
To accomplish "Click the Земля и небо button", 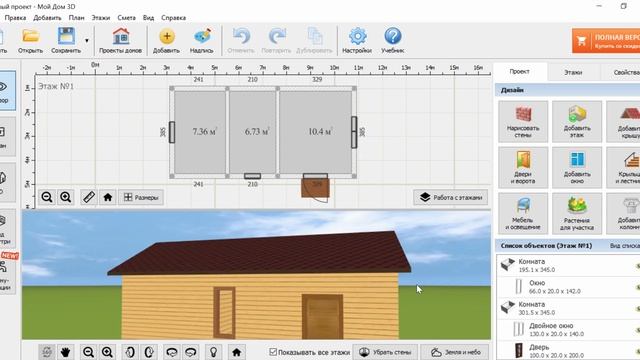I will pos(456,352).
